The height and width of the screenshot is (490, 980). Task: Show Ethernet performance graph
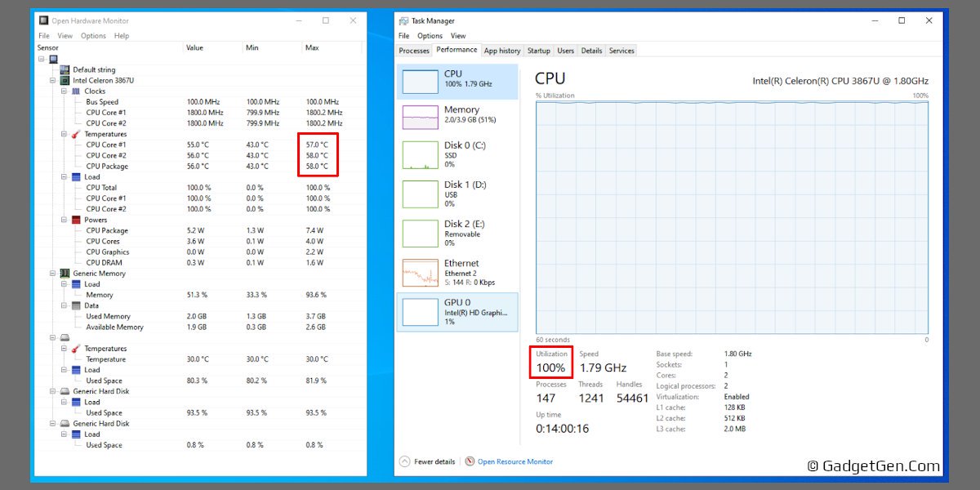pyautogui.click(x=457, y=273)
